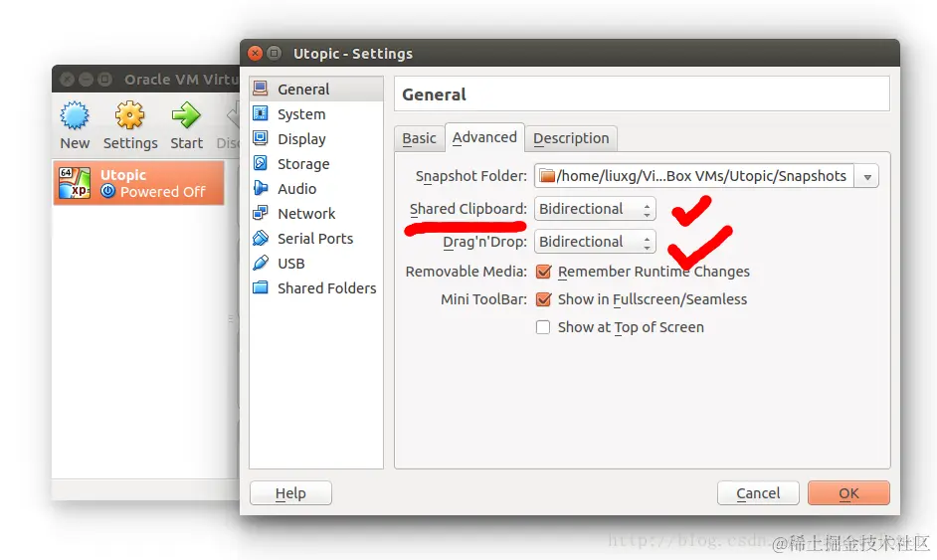Confirm settings with OK button
This screenshot has width=937, height=560.
[848, 493]
